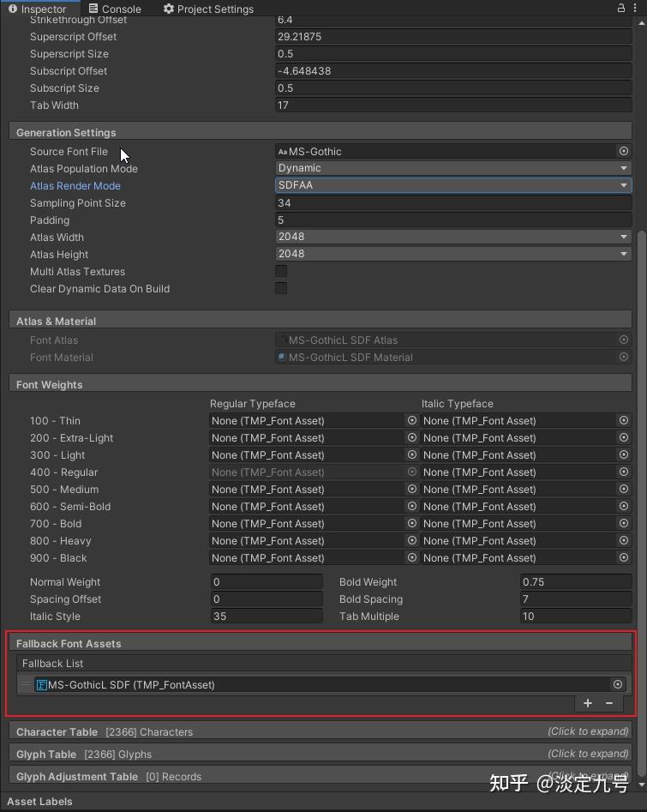Expand the Character Table section
The height and width of the screenshot is (812, 647).
(x=321, y=731)
